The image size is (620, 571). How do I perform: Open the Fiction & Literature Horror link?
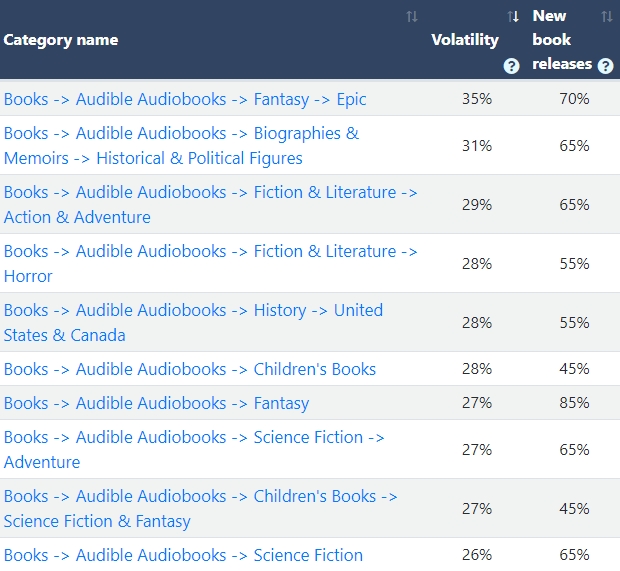[x=210, y=264]
